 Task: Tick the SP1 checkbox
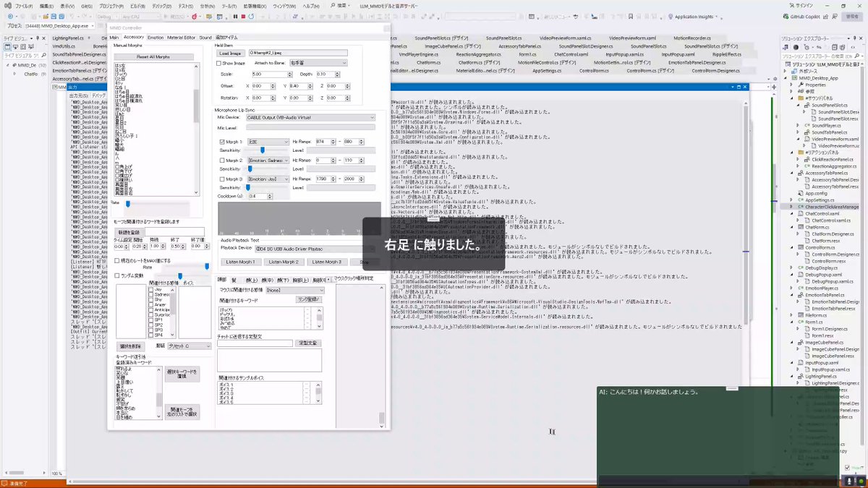pos(150,320)
